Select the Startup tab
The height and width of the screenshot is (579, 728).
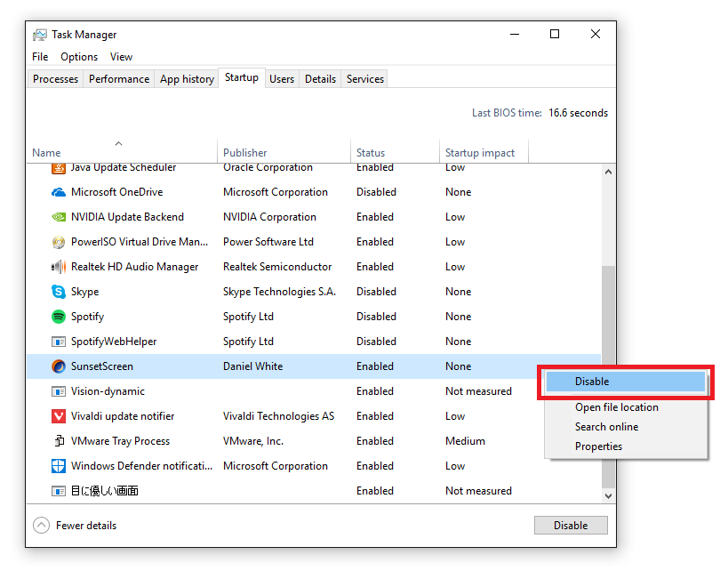click(242, 77)
